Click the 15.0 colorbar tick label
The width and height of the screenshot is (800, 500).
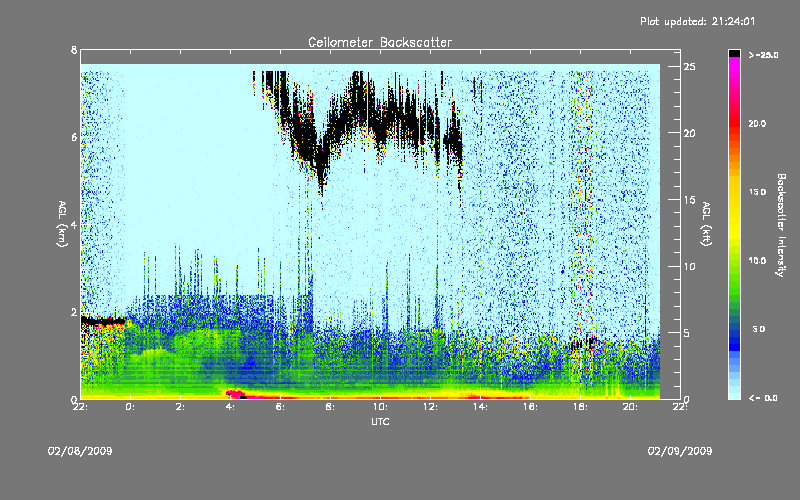757,192
